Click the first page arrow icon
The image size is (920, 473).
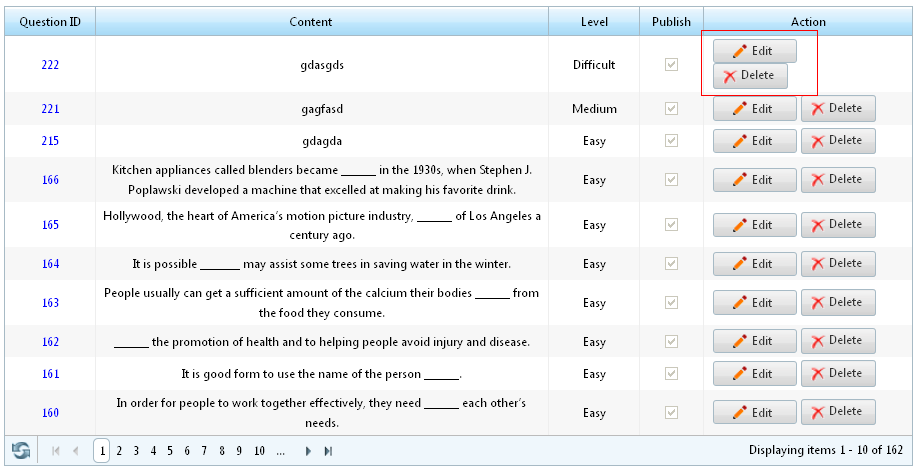click(56, 451)
